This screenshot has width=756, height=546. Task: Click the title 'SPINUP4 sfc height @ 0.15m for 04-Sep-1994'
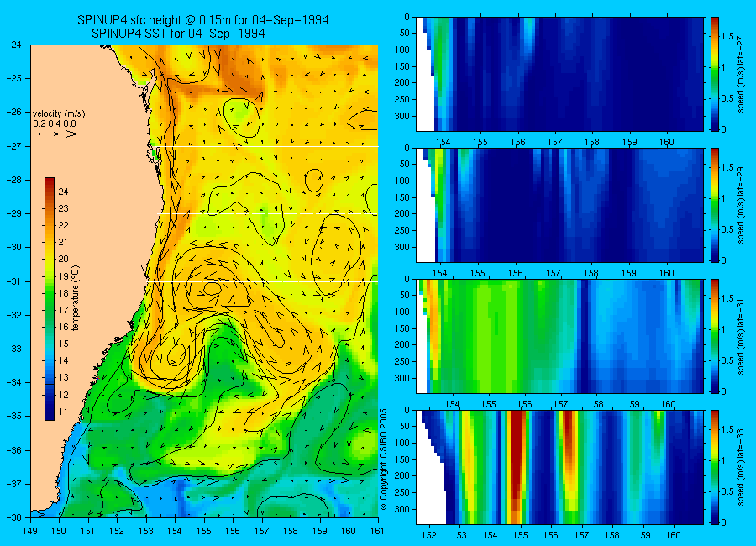203,20
